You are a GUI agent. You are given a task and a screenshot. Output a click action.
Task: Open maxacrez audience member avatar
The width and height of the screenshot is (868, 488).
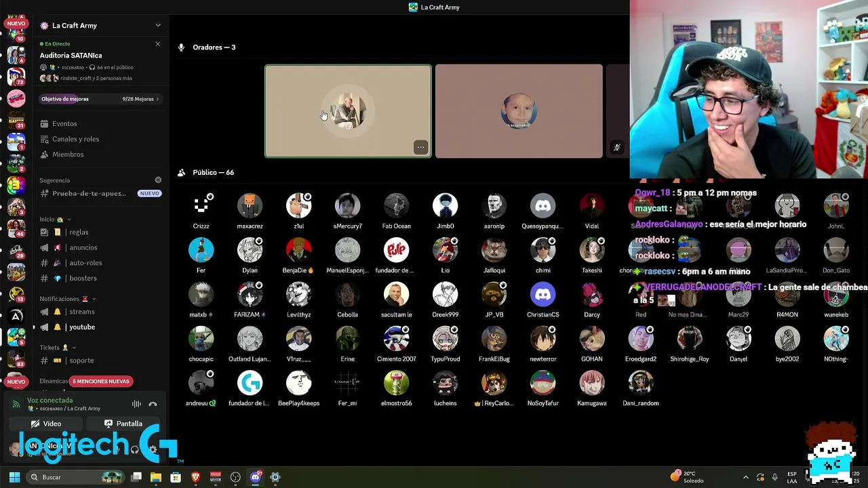[250, 205]
